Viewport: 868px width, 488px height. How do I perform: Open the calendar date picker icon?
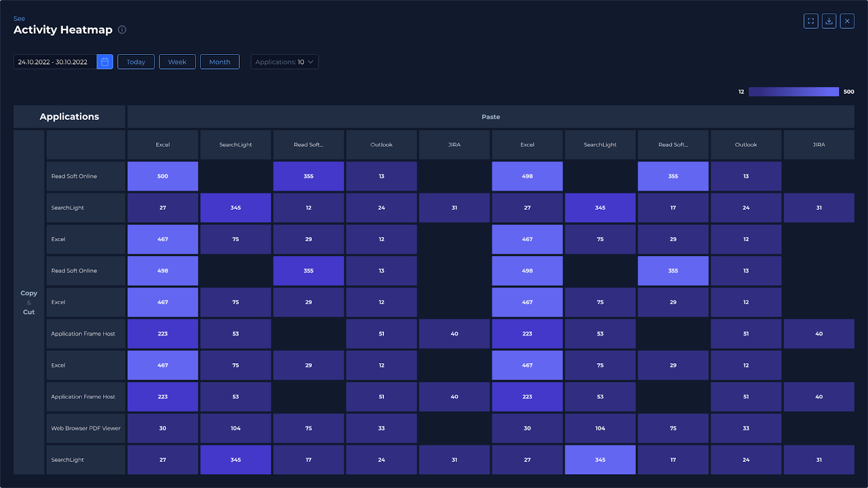click(x=105, y=62)
